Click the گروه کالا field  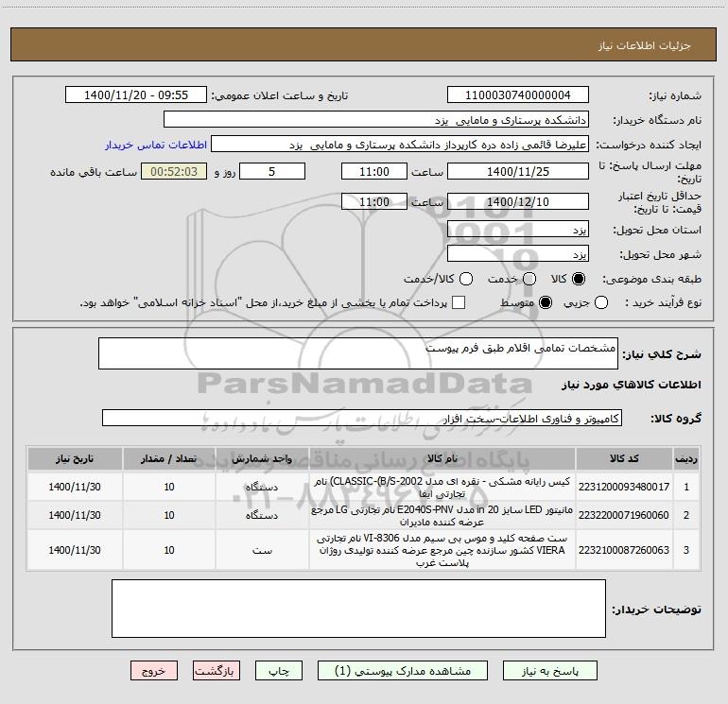362,418
